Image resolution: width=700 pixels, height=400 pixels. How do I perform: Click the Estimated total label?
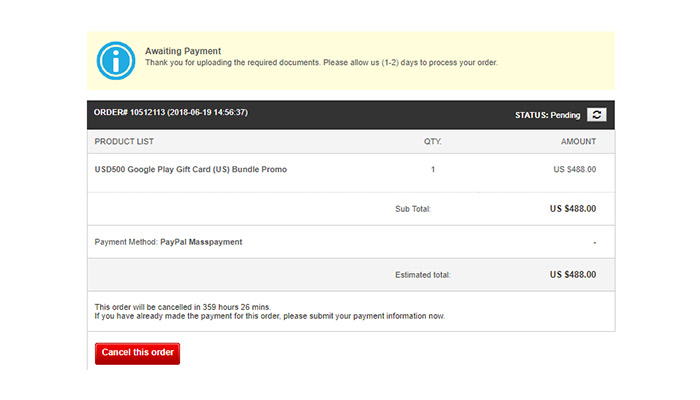[x=423, y=275]
